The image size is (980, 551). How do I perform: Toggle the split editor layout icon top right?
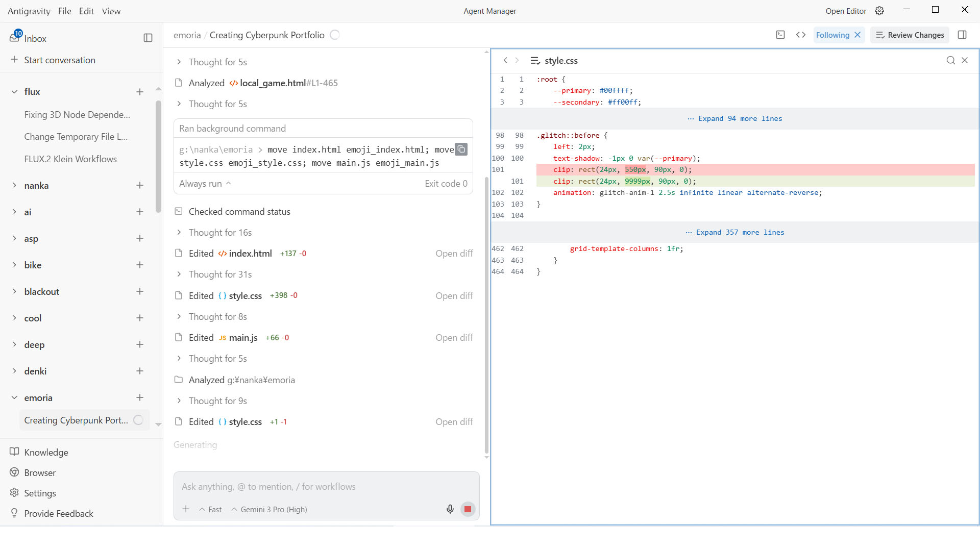[963, 35]
